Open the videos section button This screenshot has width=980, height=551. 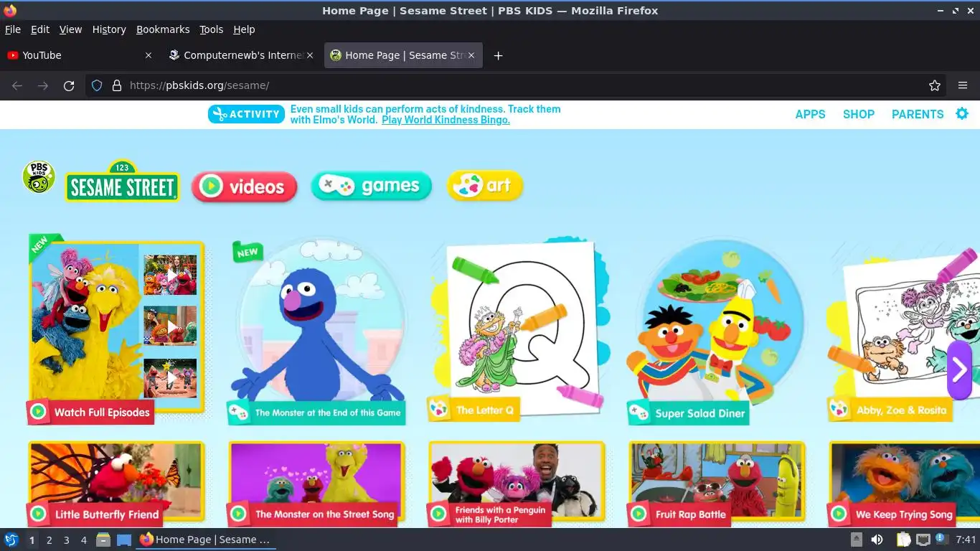(x=245, y=187)
